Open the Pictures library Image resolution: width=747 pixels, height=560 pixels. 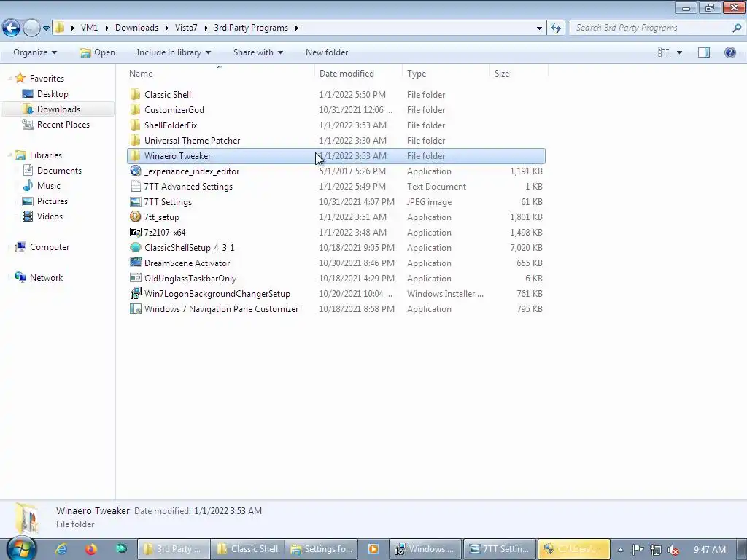[x=53, y=201]
